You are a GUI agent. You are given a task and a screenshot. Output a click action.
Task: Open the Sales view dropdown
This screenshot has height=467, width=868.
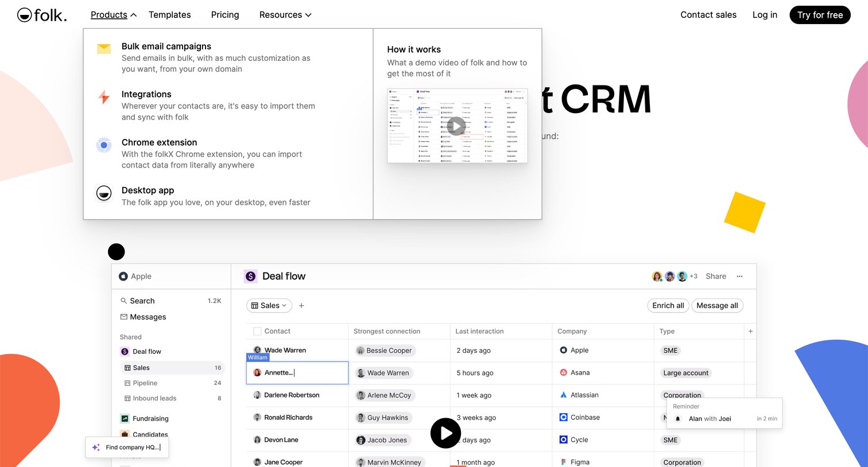[x=269, y=306]
